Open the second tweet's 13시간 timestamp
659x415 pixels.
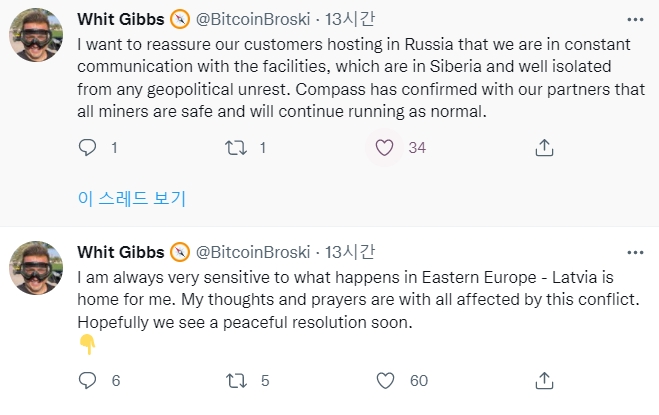coord(350,250)
